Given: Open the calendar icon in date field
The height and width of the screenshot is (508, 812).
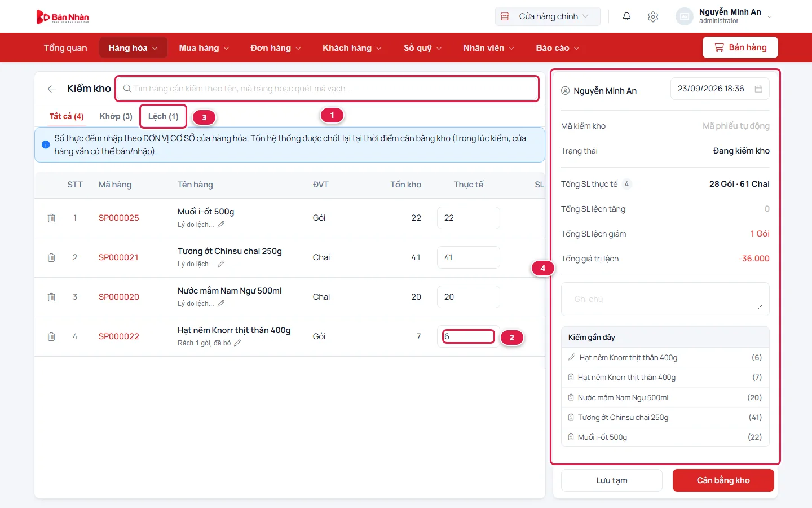Looking at the screenshot, I should click(x=758, y=89).
